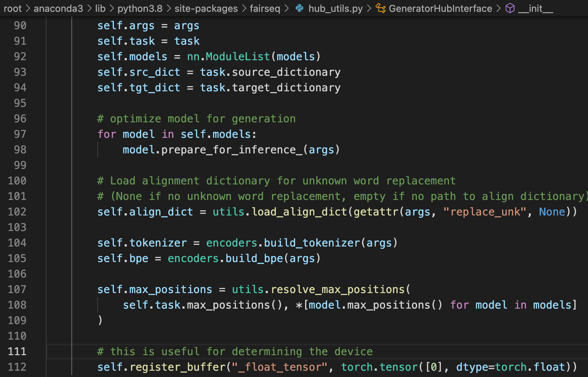The image size is (588, 377).
Task: Select __init__ method in breadcrumbs
Action: pos(535,8)
